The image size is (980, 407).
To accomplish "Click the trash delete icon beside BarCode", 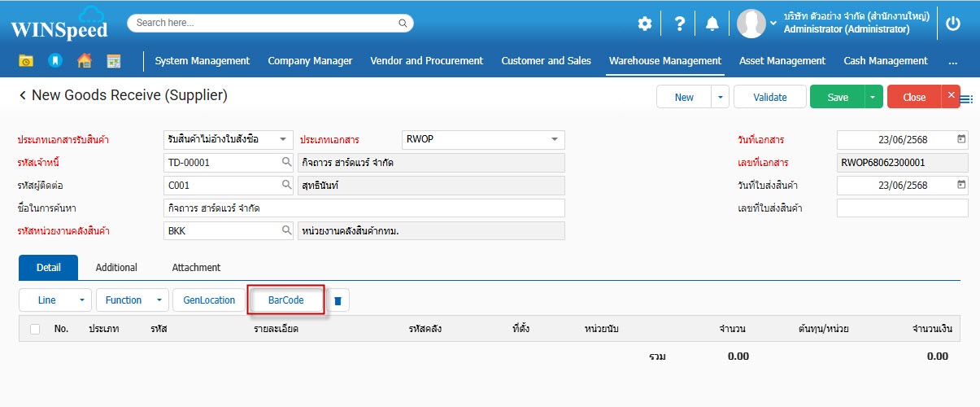I will (x=338, y=300).
